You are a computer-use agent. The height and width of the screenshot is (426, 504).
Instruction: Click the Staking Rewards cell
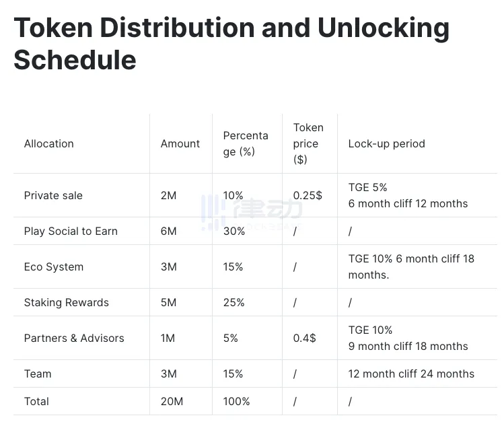(66, 302)
